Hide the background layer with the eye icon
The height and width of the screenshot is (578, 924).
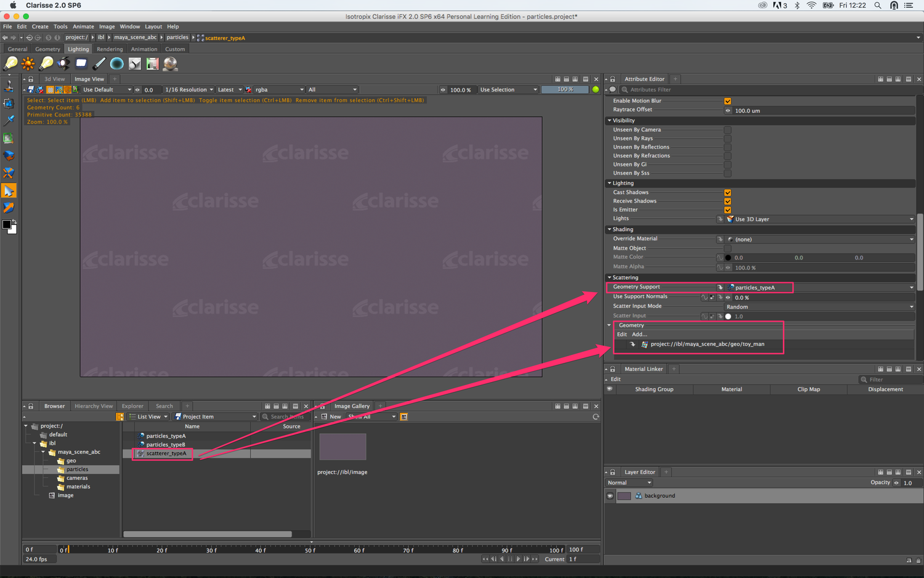[610, 496]
